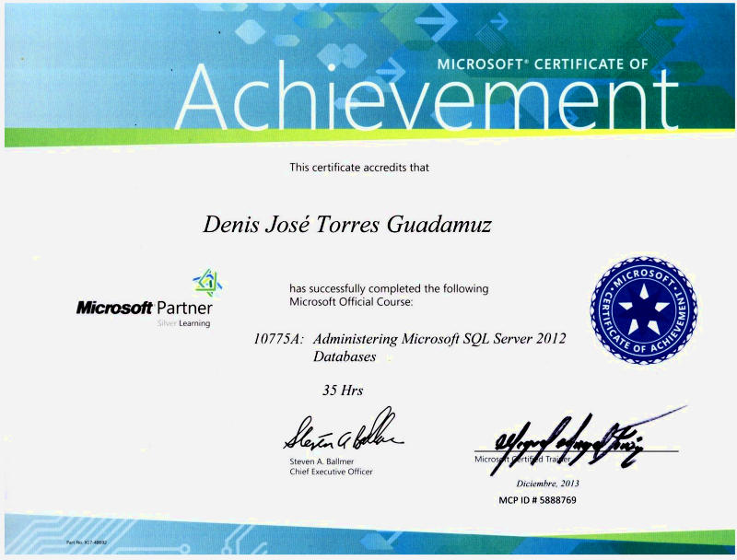The width and height of the screenshot is (737, 560).
Task: Click "has successfully completed the following" line
Action: tap(389, 288)
